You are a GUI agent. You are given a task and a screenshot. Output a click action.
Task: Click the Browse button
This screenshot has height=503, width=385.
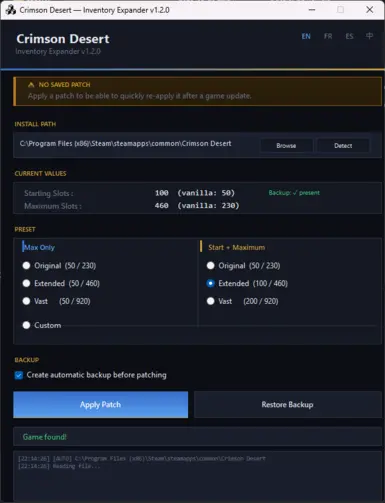tap(286, 146)
